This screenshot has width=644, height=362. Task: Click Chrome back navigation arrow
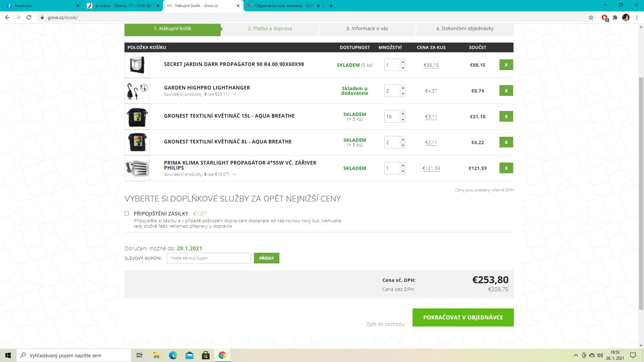pos(7,17)
